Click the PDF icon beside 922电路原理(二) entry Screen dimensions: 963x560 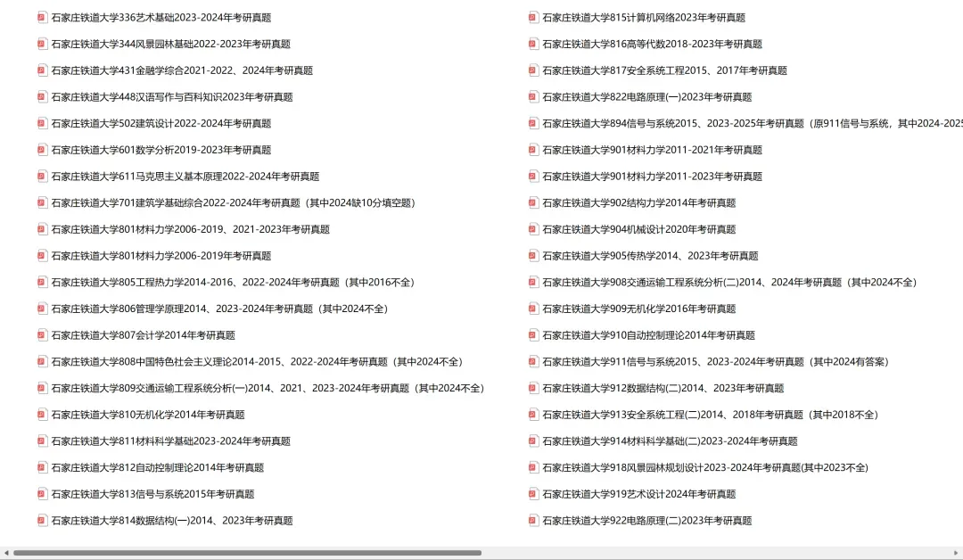533,520
